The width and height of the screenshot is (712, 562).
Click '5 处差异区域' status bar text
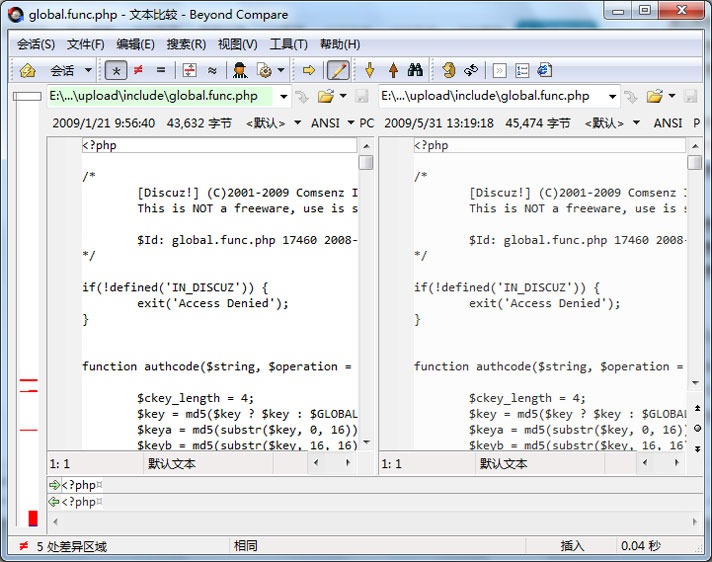click(x=72, y=546)
